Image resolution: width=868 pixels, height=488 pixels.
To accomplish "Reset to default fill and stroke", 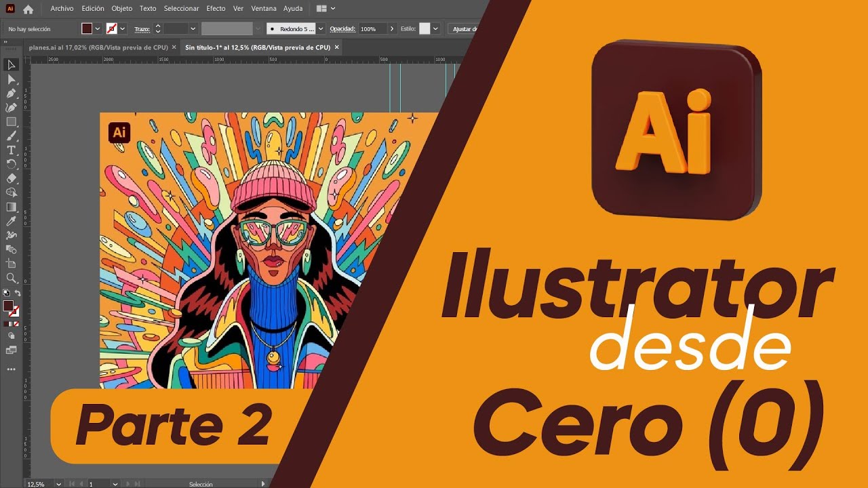I will pos(5,293).
